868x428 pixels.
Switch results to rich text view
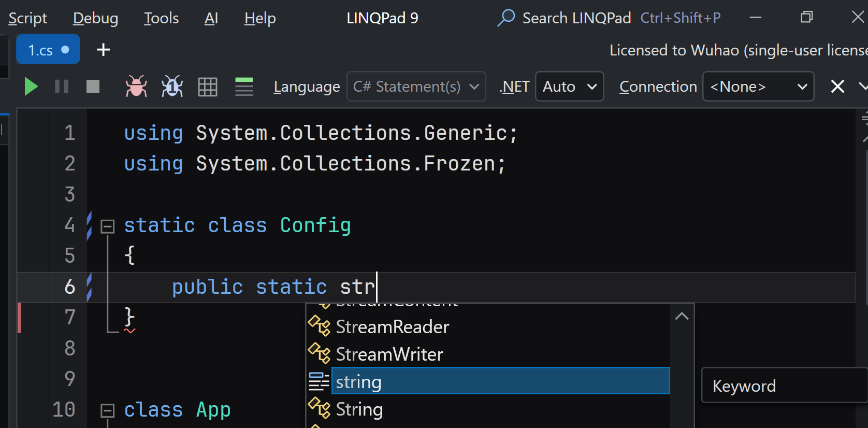click(x=244, y=87)
